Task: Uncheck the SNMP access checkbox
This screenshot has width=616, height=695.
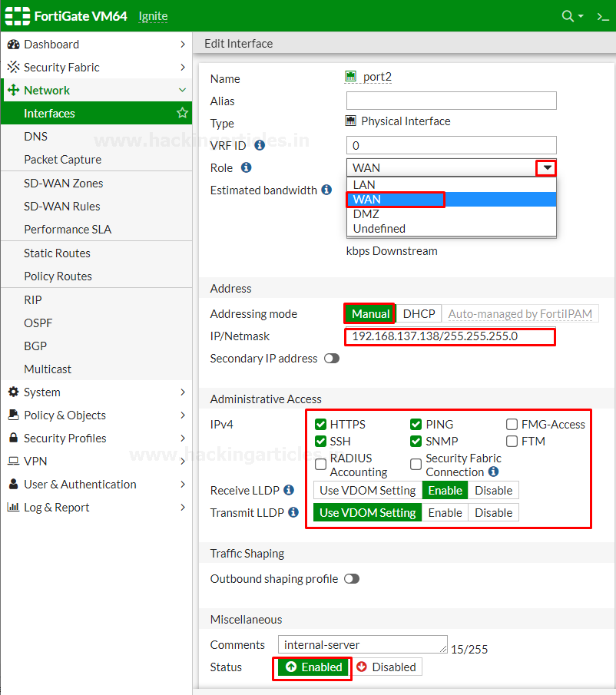Action: coord(416,441)
